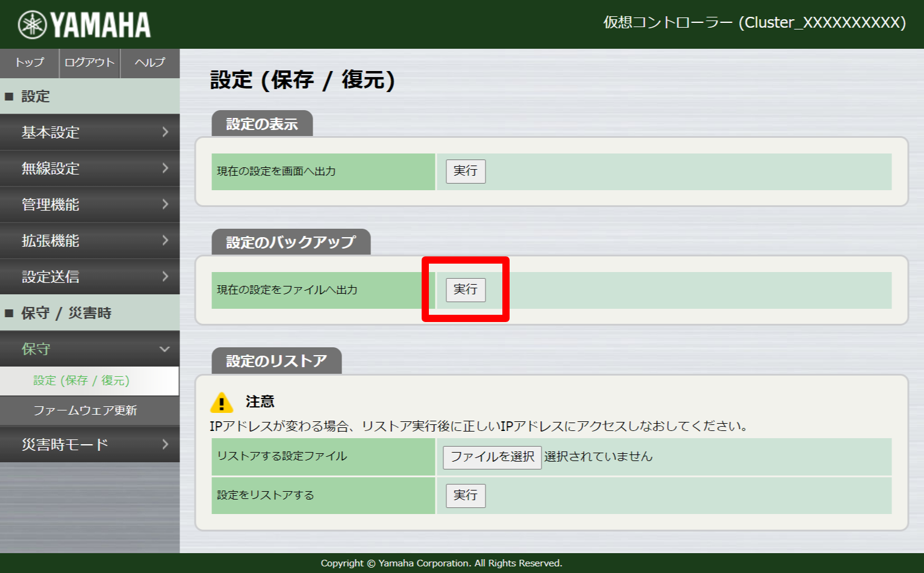Click ログアウト to log out
This screenshot has height=573, width=924.
[89, 63]
